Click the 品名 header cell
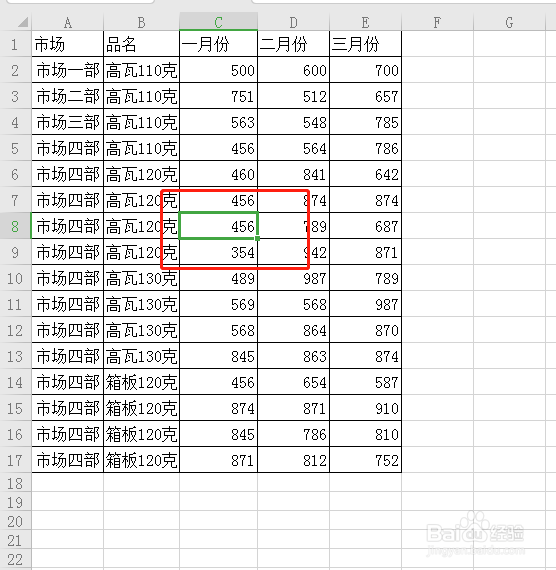Viewport: 556px width, 570px height. tap(141, 44)
